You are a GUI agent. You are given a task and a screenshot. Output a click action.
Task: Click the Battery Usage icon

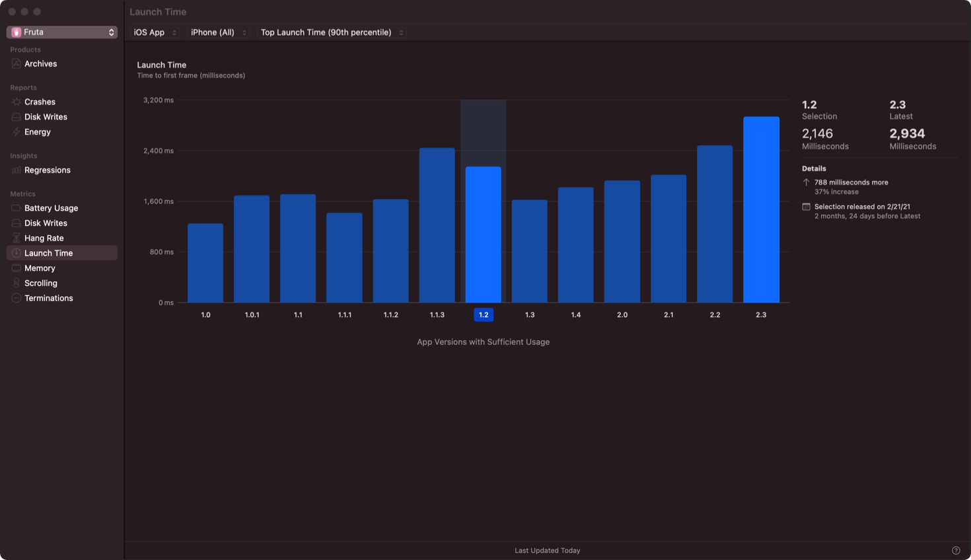click(16, 208)
